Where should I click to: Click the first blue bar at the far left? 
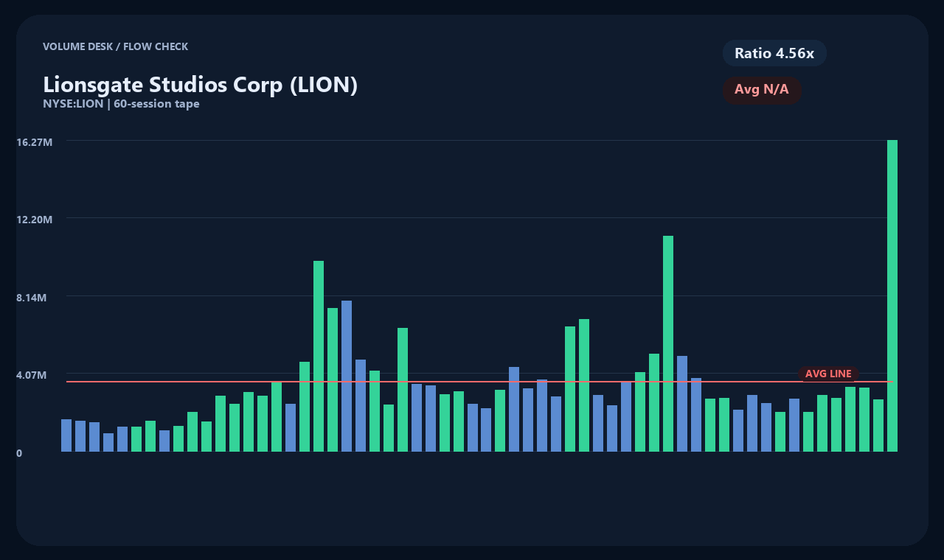point(66,435)
